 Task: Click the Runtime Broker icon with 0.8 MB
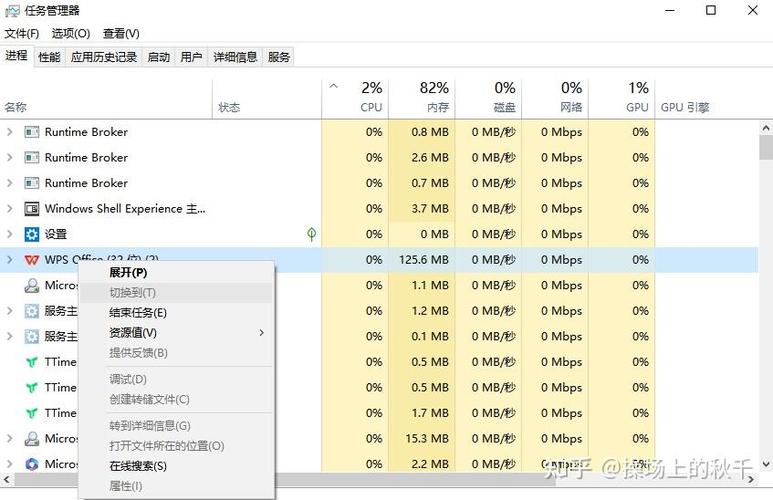click(x=32, y=132)
